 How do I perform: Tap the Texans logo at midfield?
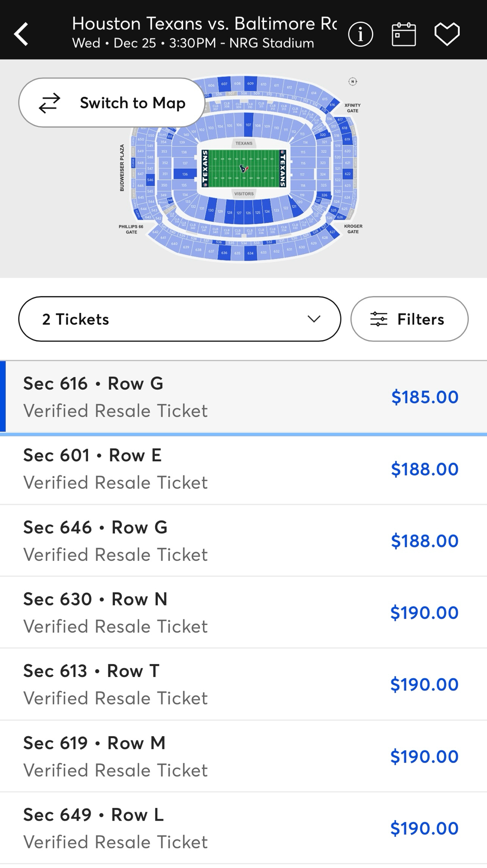[244, 168]
